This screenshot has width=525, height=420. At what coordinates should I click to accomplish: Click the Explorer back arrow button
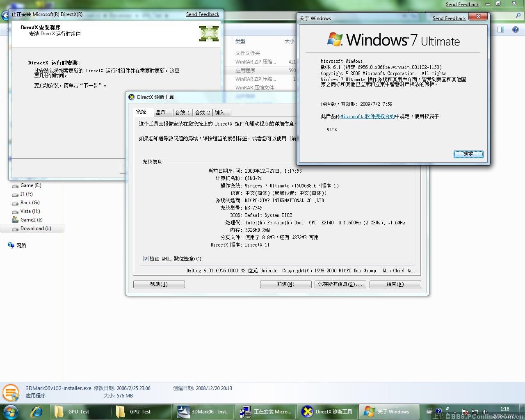(x=5, y=16)
